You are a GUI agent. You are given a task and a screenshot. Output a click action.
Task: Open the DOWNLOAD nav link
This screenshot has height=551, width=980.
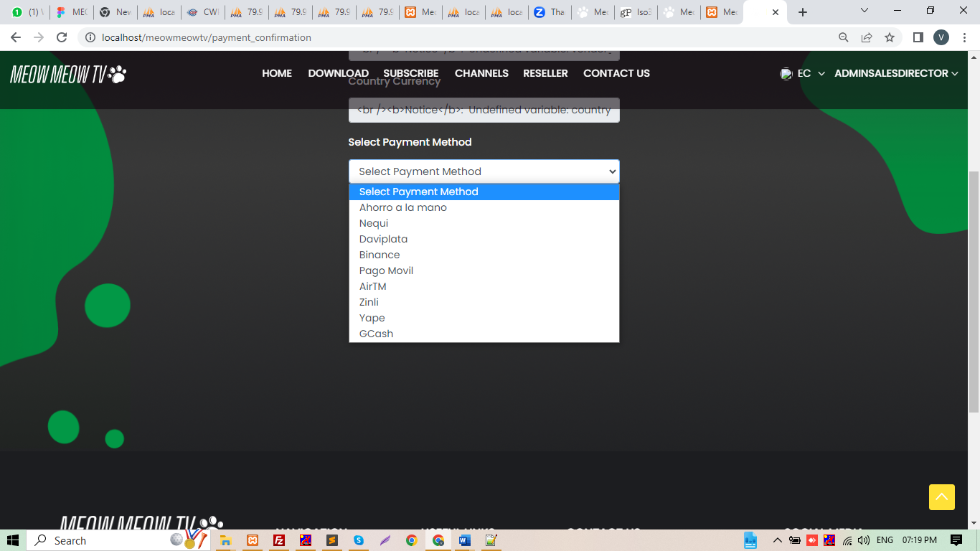339,73
